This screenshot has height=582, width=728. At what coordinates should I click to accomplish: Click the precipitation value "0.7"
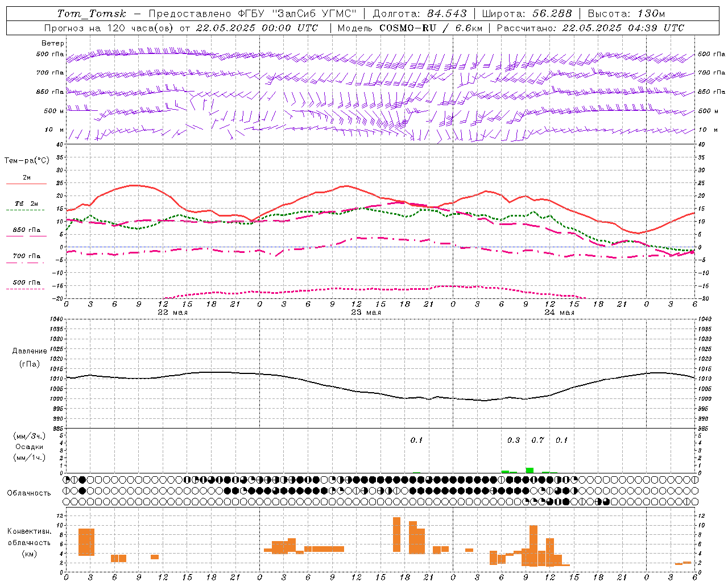537,440
